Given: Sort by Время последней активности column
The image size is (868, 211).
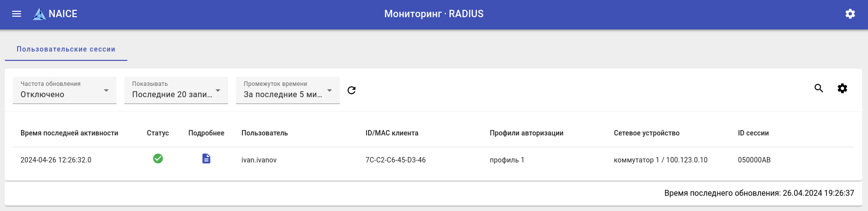Looking at the screenshot, I should tap(69, 133).
